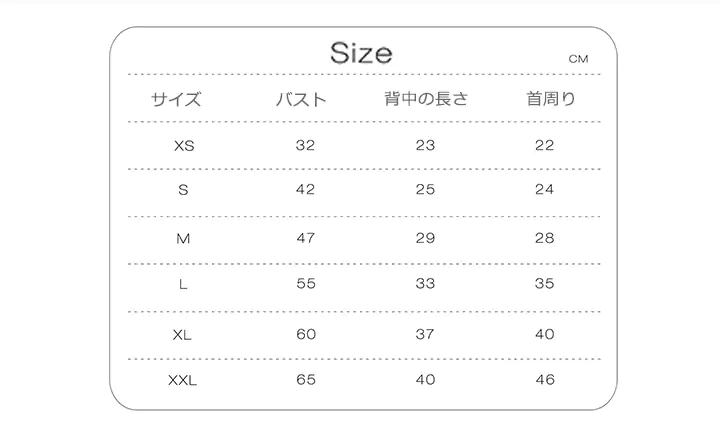Select the XXL bust value 65

(x=305, y=380)
